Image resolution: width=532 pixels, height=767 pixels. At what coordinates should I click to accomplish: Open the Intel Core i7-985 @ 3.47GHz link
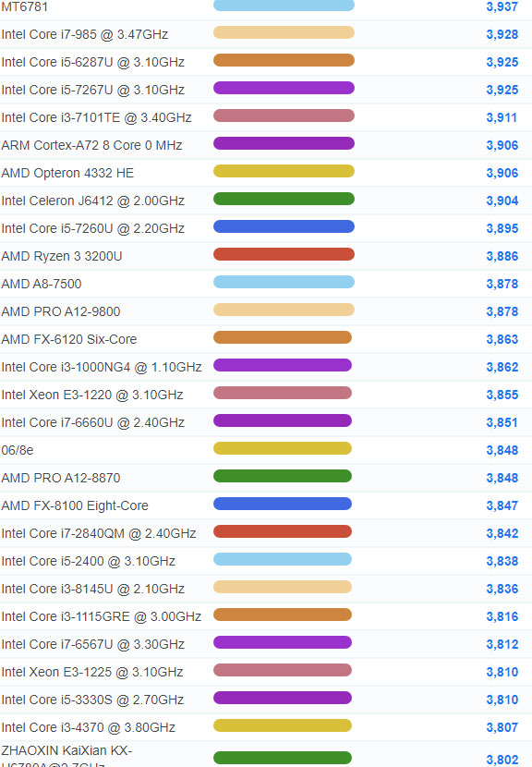point(85,35)
